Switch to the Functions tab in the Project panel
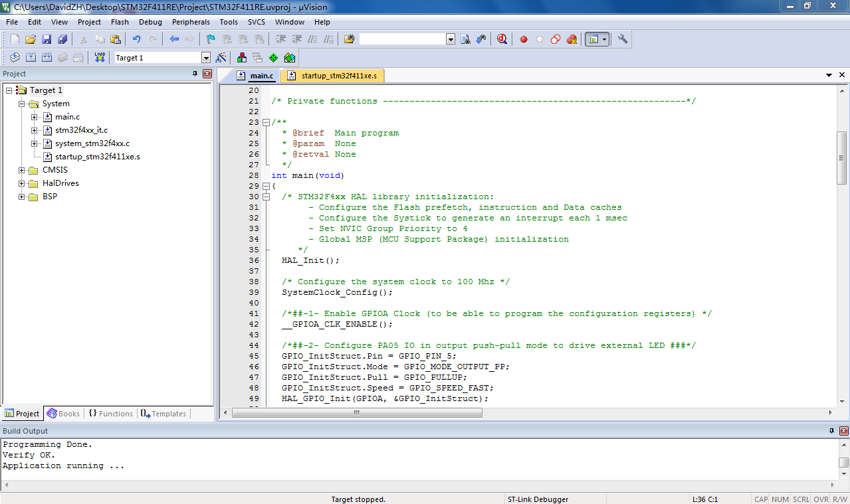Viewport: 850px width, 504px height. click(x=110, y=413)
